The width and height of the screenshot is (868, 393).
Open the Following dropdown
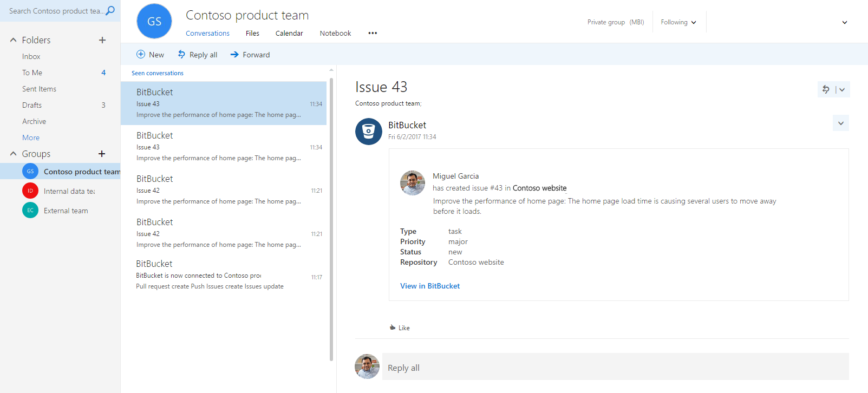[678, 22]
